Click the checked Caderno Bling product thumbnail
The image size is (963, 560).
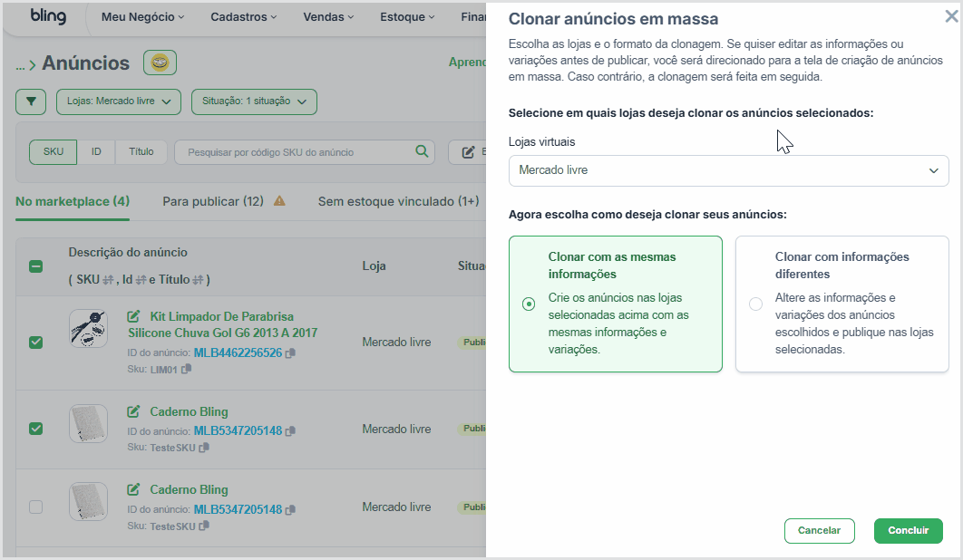click(x=89, y=424)
